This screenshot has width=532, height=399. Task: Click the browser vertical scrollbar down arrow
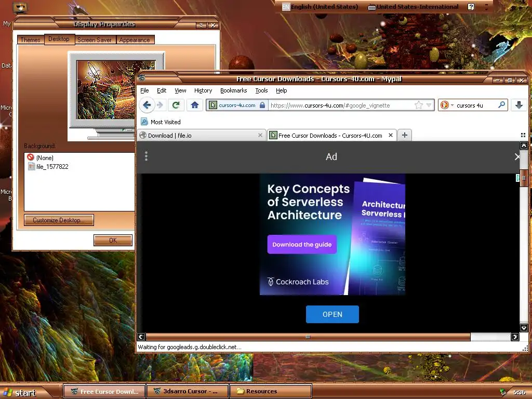(x=524, y=328)
